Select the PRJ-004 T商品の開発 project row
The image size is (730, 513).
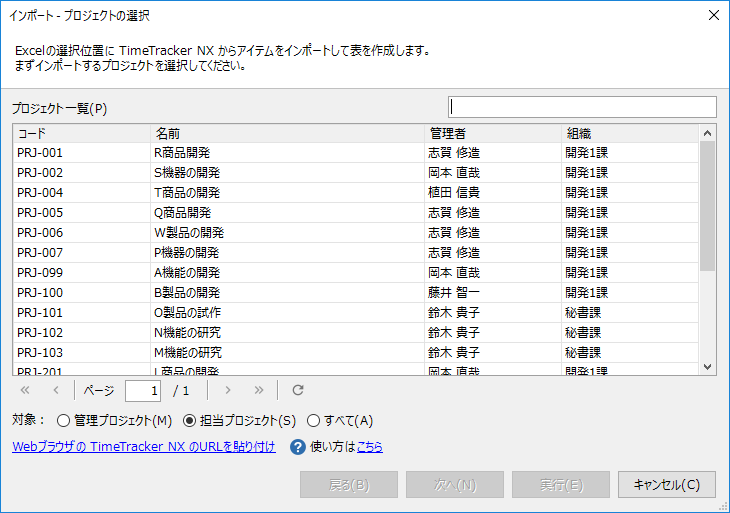pos(200,192)
